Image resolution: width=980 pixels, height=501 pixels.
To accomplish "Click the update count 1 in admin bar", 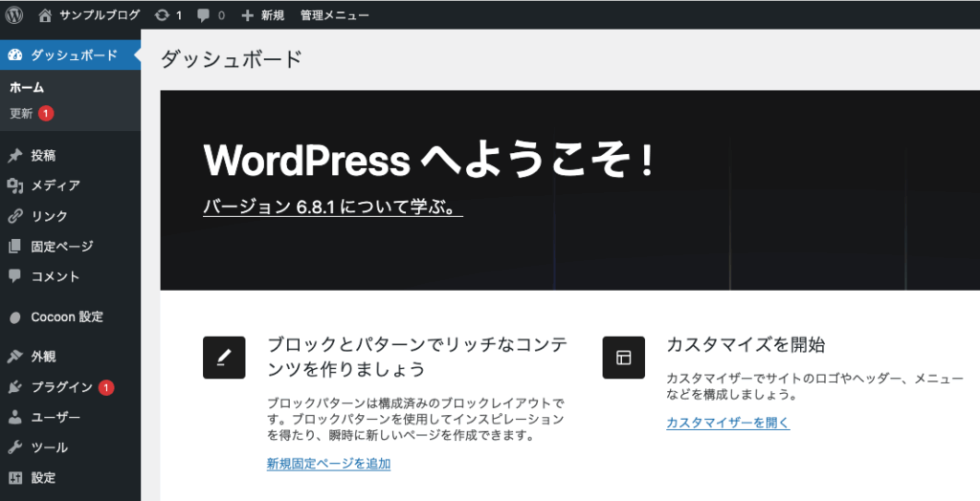I will pos(179,15).
